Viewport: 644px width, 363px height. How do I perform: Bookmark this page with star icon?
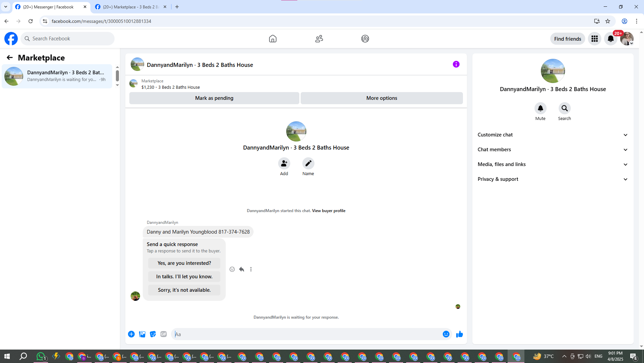pyautogui.click(x=608, y=21)
